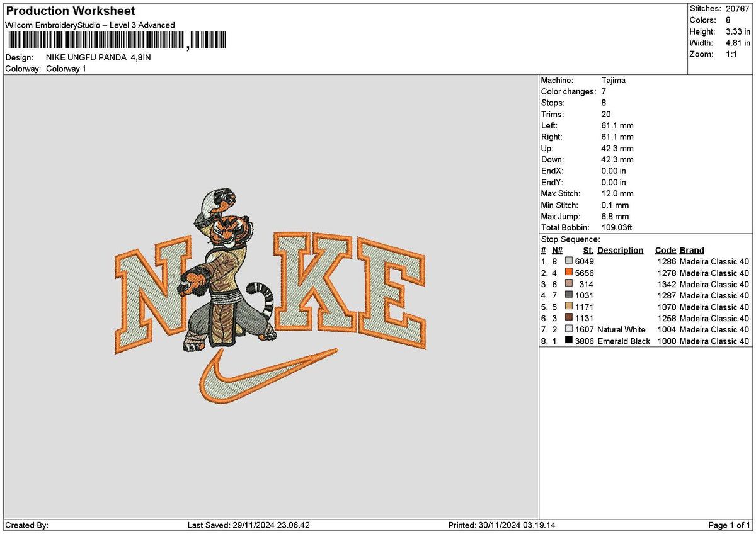Click code '1070' in stop row 5
The height and width of the screenshot is (534, 756).
tap(667, 307)
